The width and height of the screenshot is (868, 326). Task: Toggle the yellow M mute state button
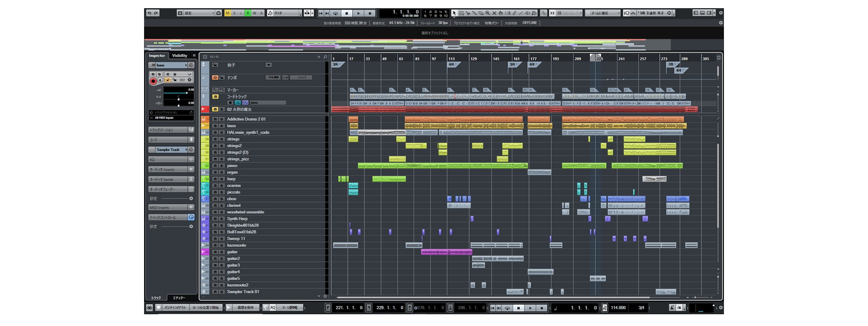pyautogui.click(x=227, y=13)
